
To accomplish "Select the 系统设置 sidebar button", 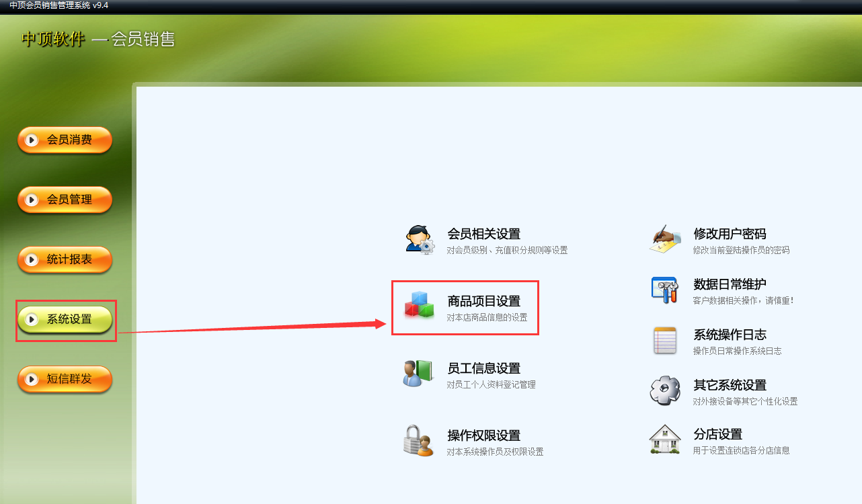I will [x=65, y=319].
